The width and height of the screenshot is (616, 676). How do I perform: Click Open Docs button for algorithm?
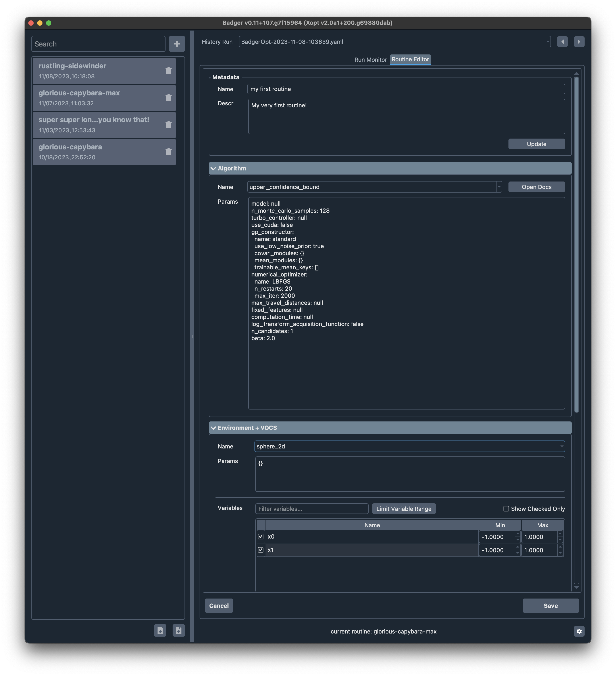tap(535, 187)
